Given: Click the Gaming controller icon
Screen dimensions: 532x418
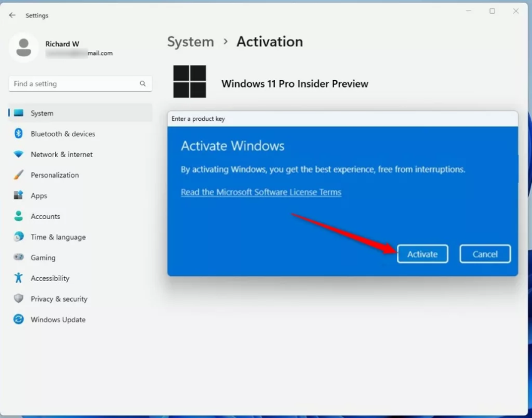Looking at the screenshot, I should click(x=19, y=258).
